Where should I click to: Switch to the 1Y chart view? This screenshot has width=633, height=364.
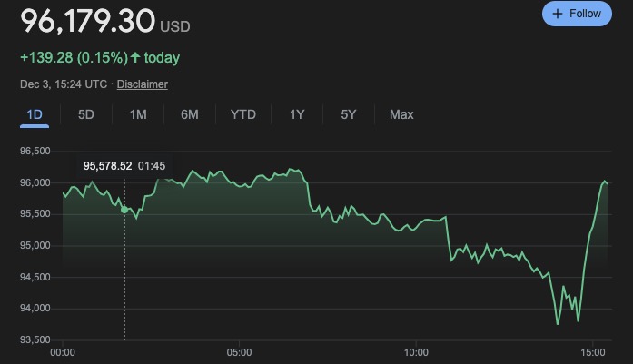297,114
